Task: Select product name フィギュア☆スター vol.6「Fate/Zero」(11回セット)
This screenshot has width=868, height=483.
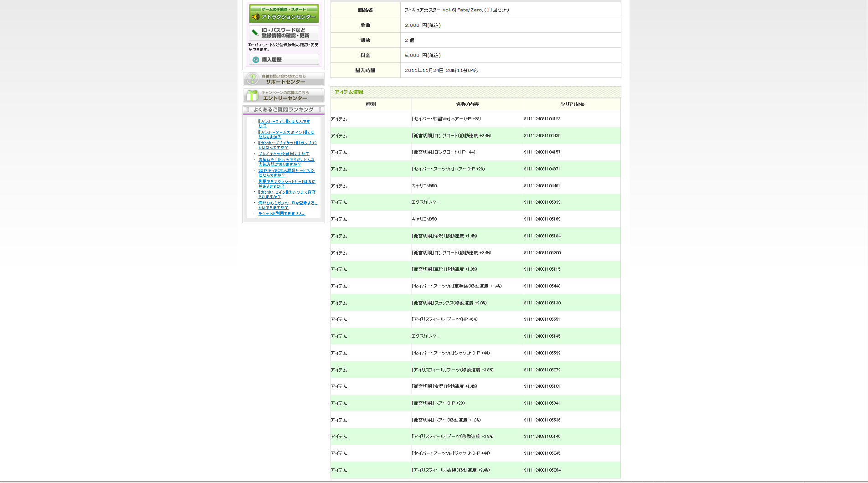Action: (x=457, y=10)
